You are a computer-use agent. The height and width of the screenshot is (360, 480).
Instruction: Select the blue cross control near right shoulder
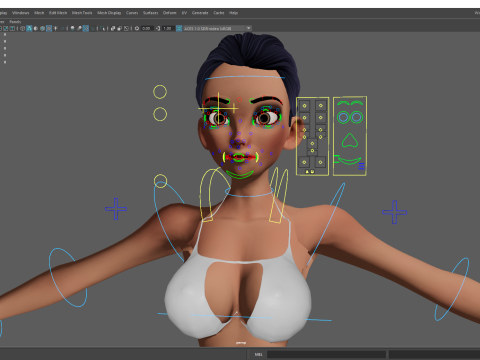[x=395, y=212]
